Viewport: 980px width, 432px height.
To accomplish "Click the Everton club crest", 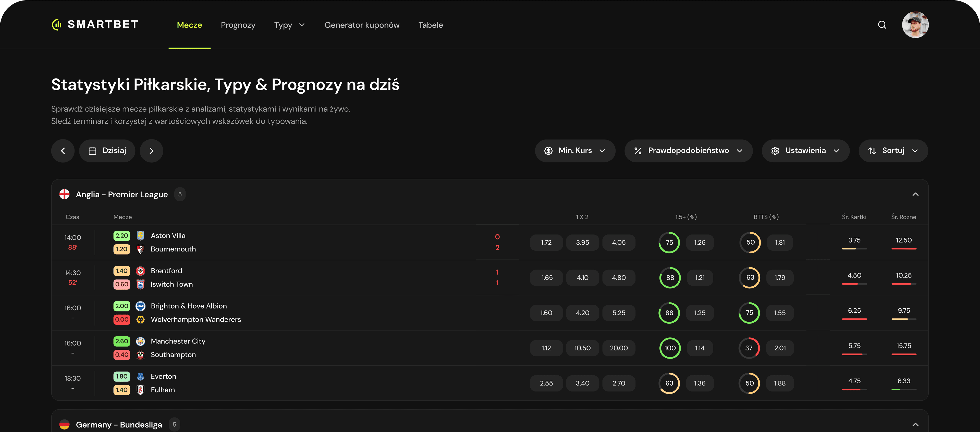I will [140, 376].
